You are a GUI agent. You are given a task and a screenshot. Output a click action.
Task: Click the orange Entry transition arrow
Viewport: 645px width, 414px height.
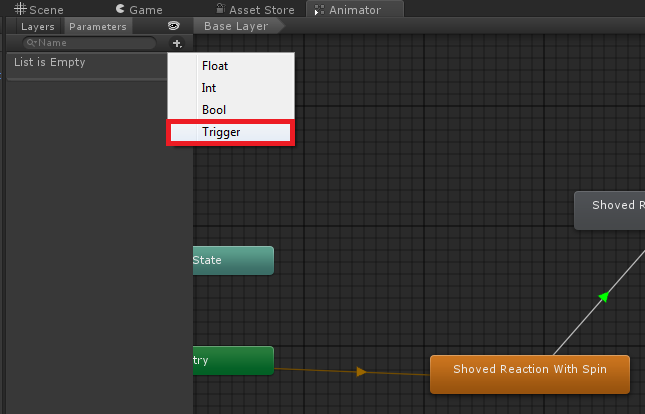coord(361,372)
